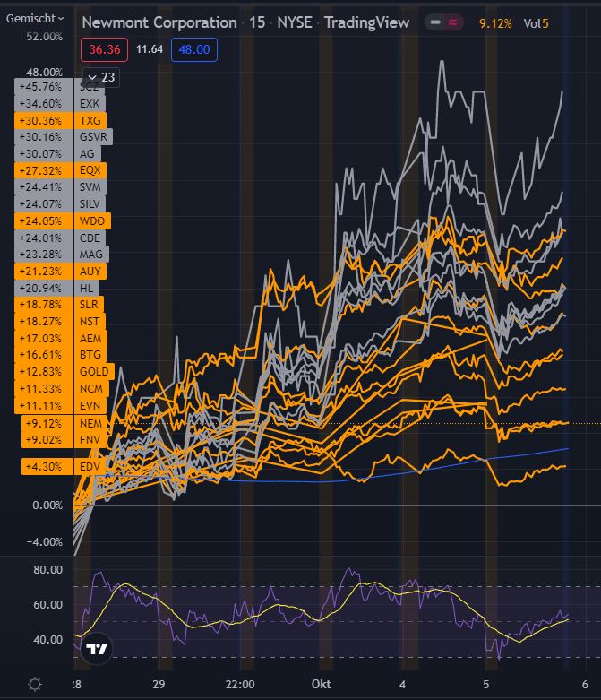Select the HL +20.94% label
The width and height of the screenshot is (601, 700).
click(x=56, y=288)
